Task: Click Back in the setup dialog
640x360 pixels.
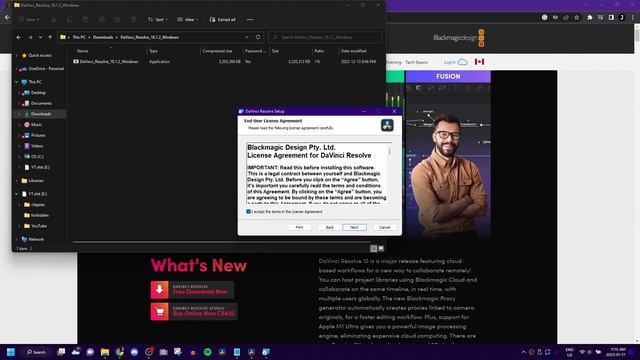Action: pyautogui.click(x=330, y=227)
